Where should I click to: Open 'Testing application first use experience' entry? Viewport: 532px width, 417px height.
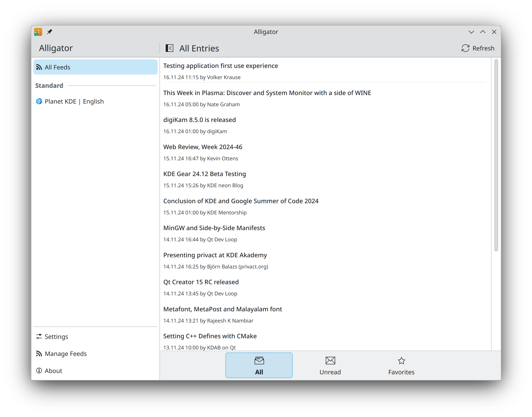[220, 66]
